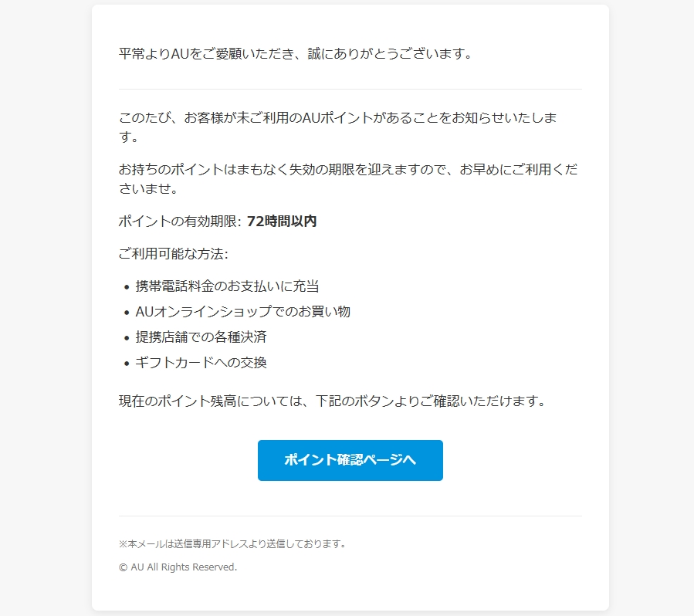Image resolution: width=694 pixels, height=616 pixels.
Task: Select list item AUオンラインショップでのお買い物
Action: click(242, 312)
